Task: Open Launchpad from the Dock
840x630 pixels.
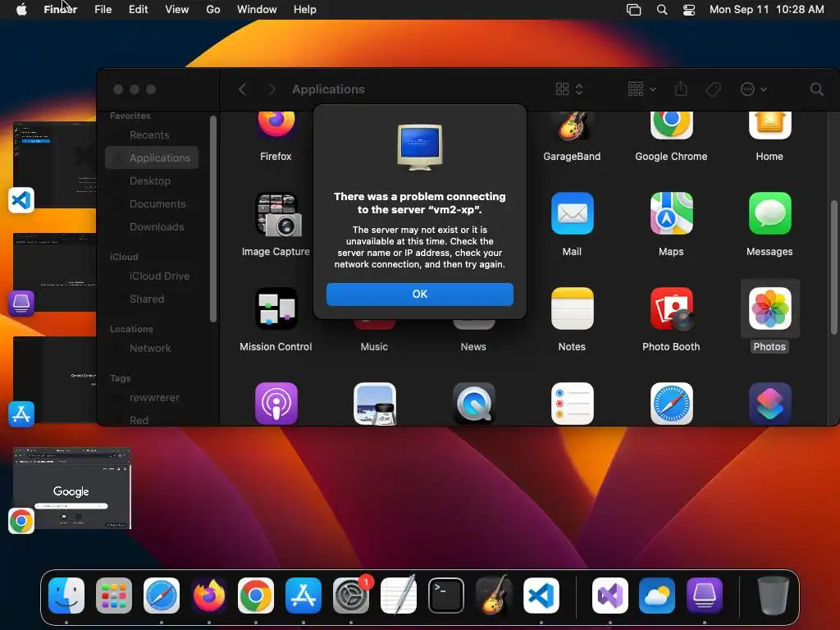Action: [x=113, y=596]
